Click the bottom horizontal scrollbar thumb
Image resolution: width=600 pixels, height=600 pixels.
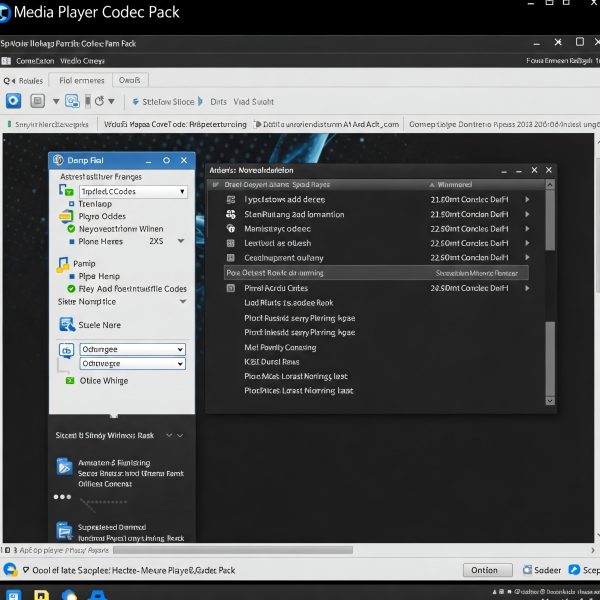(x=233, y=550)
